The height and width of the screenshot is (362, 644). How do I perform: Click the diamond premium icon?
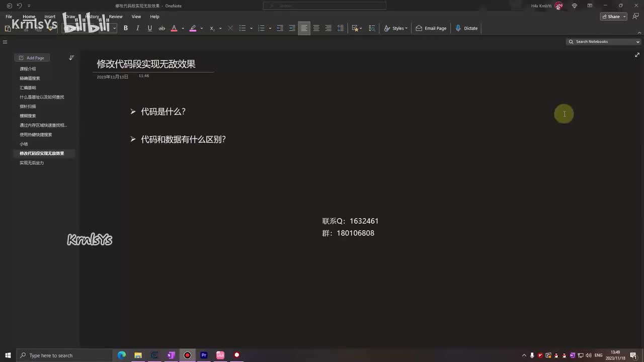575,6
